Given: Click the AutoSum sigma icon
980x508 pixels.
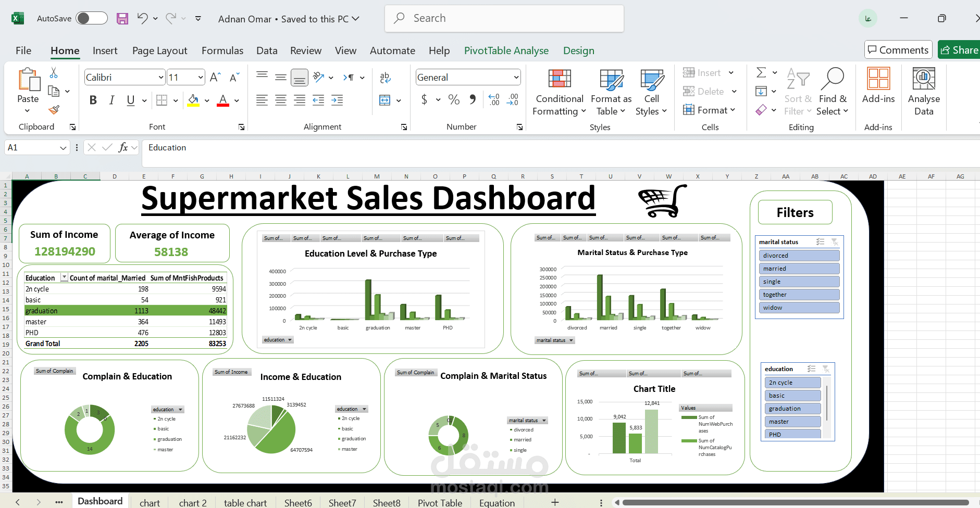Looking at the screenshot, I should pyautogui.click(x=761, y=72).
